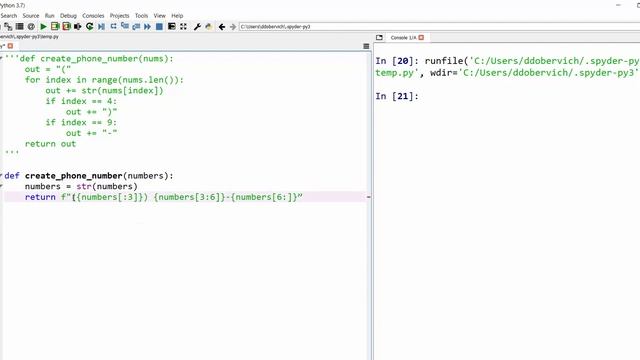Close the temp.py editor tab
The width and height of the screenshot is (640, 360).
click(10, 46)
